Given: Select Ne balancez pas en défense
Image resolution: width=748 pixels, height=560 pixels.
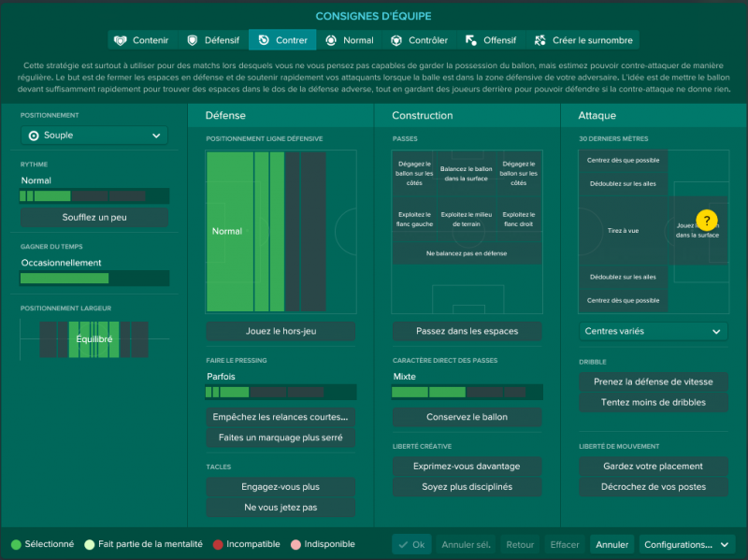Looking at the screenshot, I should [467, 253].
